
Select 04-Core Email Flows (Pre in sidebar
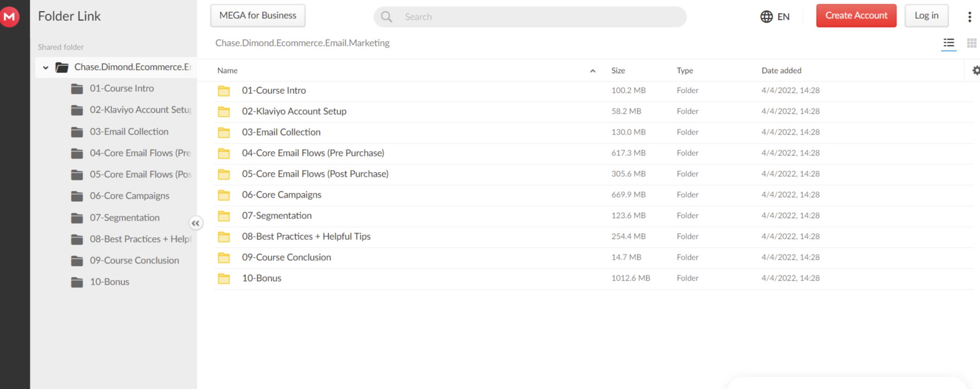pyautogui.click(x=140, y=153)
